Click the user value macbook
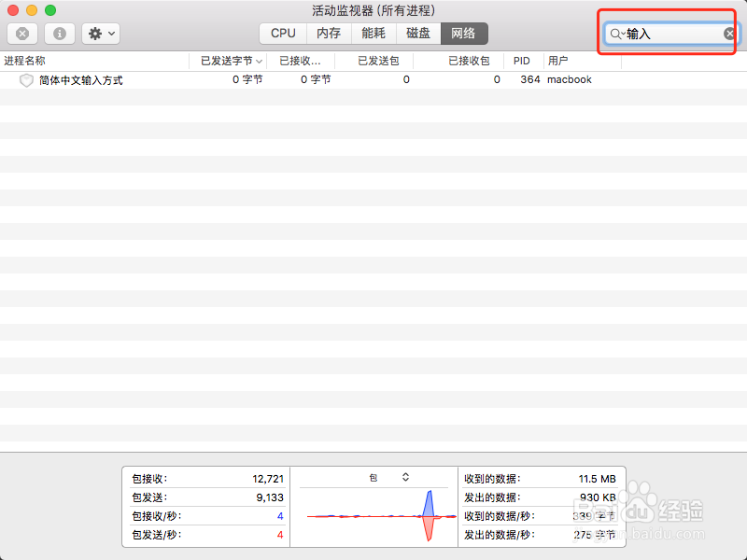Image resolution: width=747 pixels, height=560 pixels. click(x=570, y=79)
